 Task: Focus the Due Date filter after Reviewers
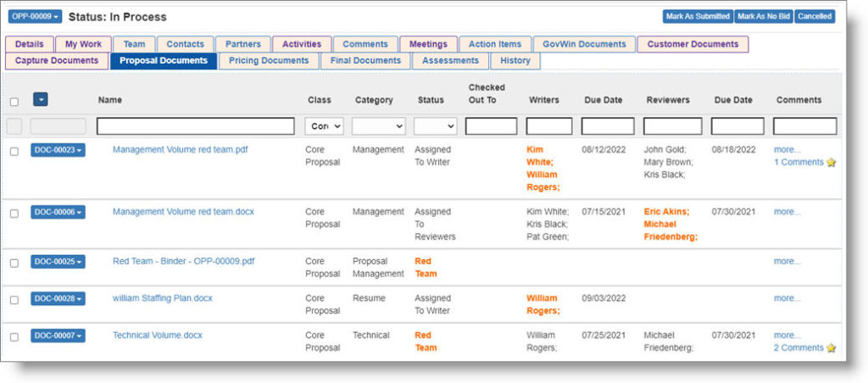737,126
